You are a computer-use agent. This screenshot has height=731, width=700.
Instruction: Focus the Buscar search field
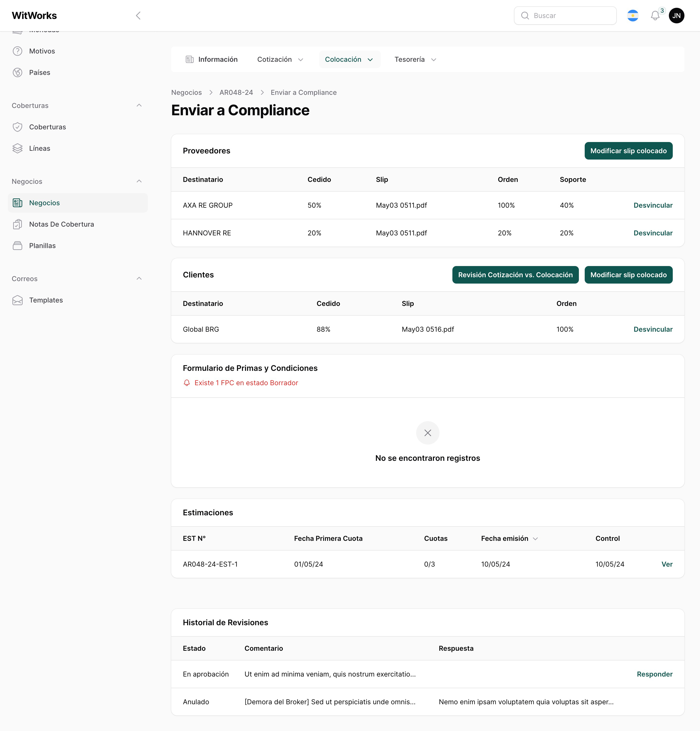click(x=565, y=15)
